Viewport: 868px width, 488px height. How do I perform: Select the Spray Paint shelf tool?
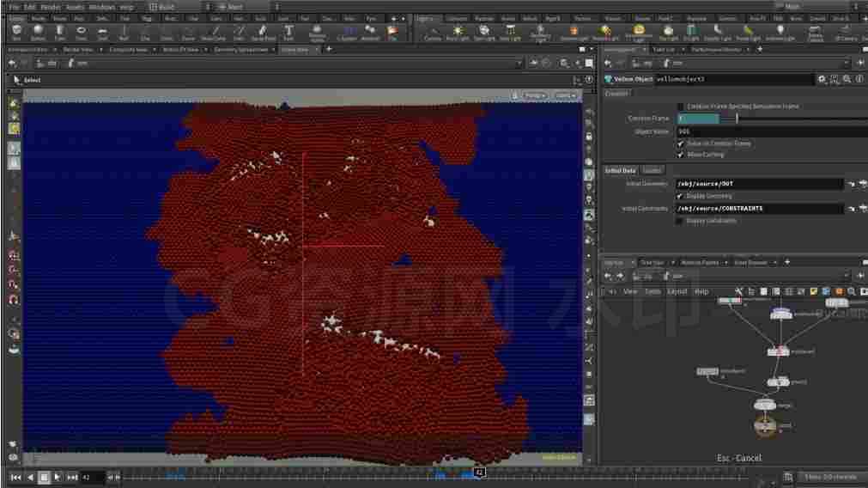coord(263,33)
